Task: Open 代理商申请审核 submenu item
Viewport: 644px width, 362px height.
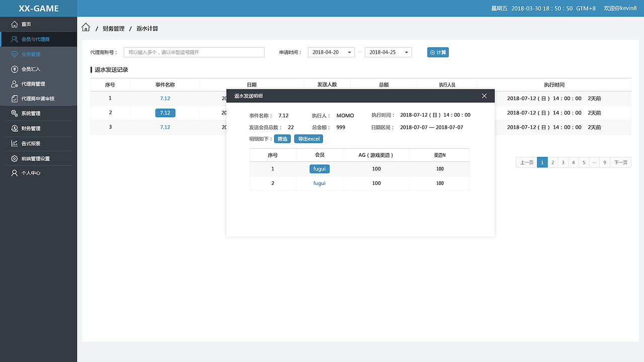Action: click(x=38, y=99)
